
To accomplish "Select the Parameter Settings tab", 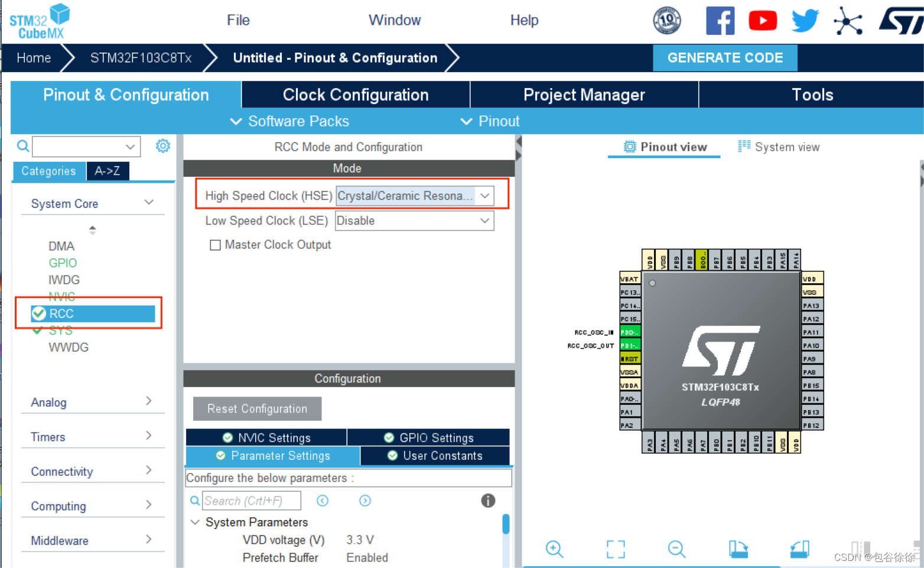I will tap(273, 456).
